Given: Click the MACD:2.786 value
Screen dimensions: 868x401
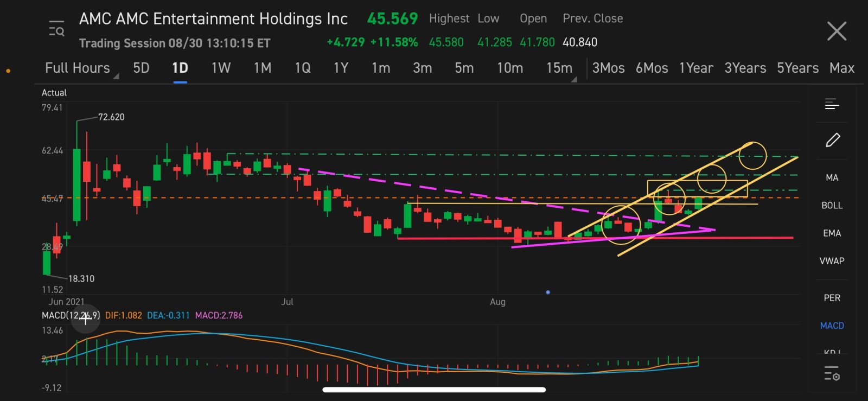Looking at the screenshot, I should pos(219,315).
